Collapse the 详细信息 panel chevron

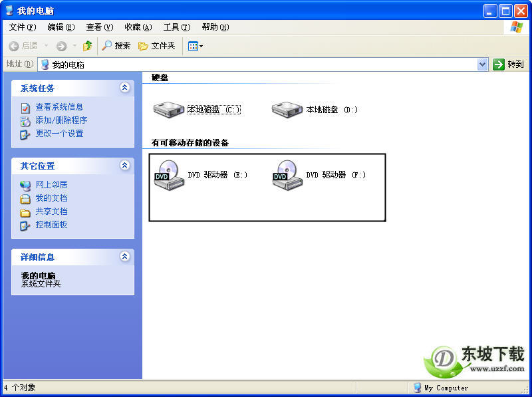(125, 256)
